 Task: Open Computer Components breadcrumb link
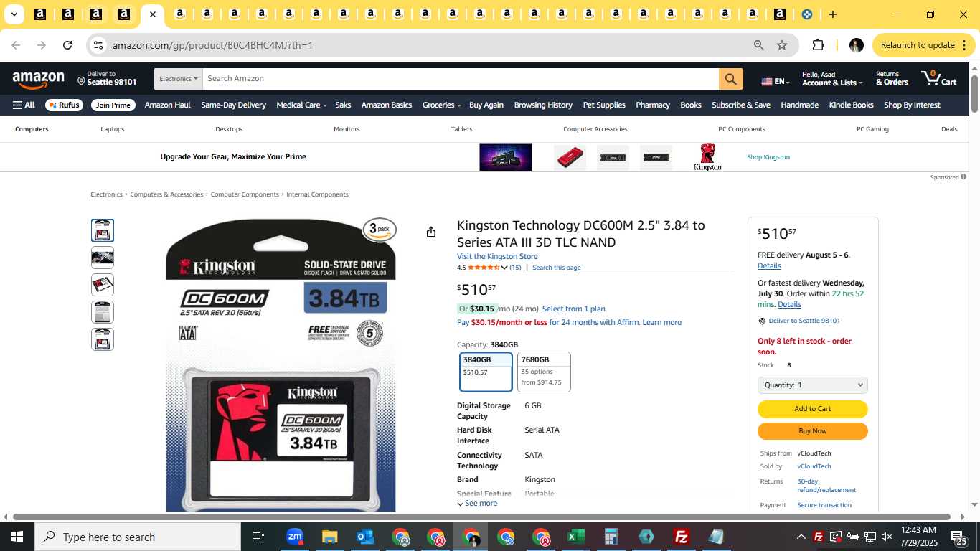[x=245, y=194]
